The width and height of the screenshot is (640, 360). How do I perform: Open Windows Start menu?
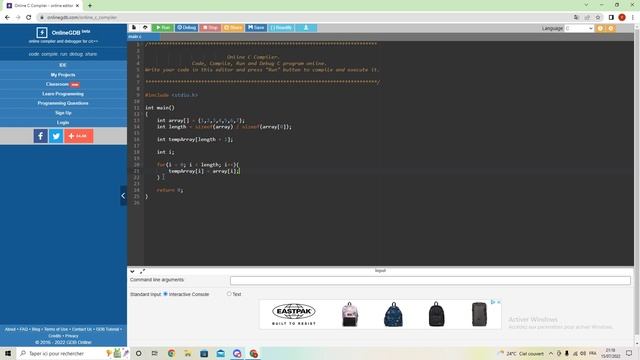[8, 353]
